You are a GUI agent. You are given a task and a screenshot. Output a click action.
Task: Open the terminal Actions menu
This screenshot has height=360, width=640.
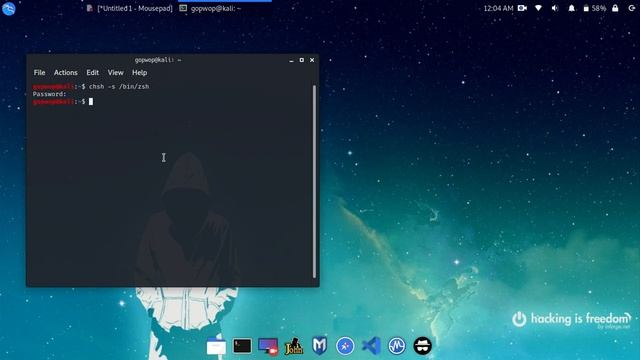(x=66, y=73)
